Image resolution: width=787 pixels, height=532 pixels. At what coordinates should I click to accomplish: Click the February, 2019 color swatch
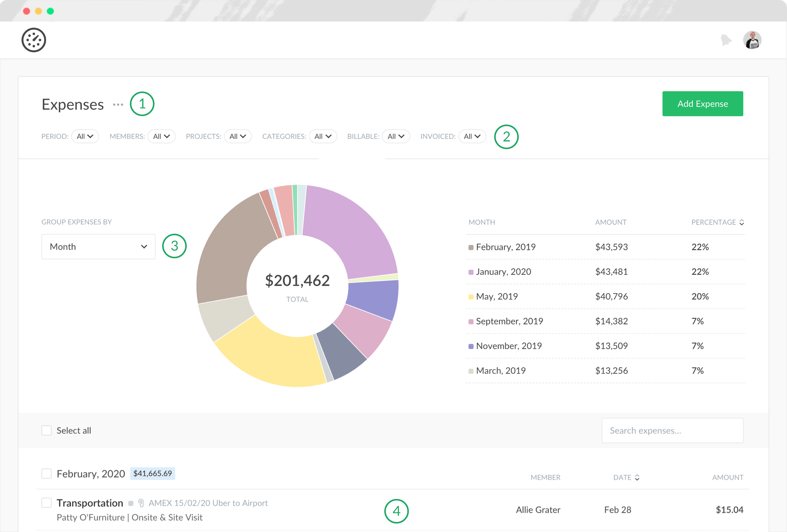point(471,247)
